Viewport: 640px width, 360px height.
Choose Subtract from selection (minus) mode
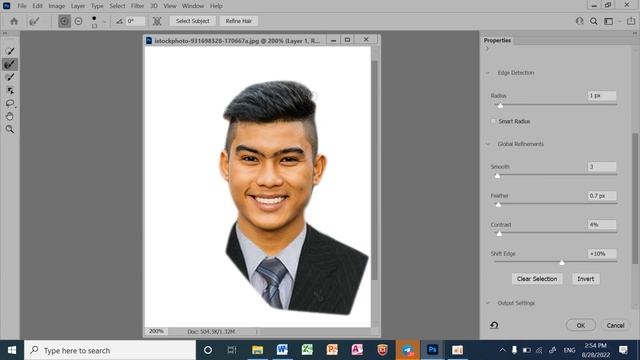click(x=78, y=21)
